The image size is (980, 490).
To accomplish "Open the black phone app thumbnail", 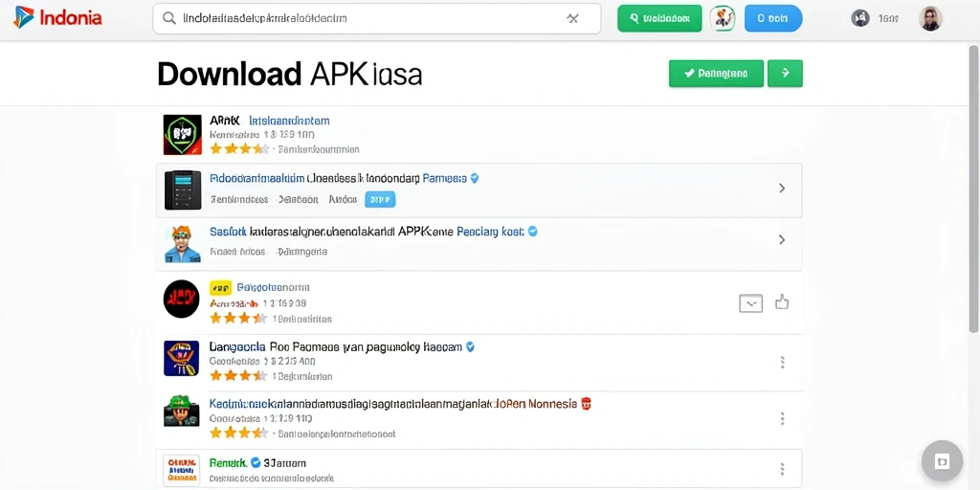I will click(183, 189).
